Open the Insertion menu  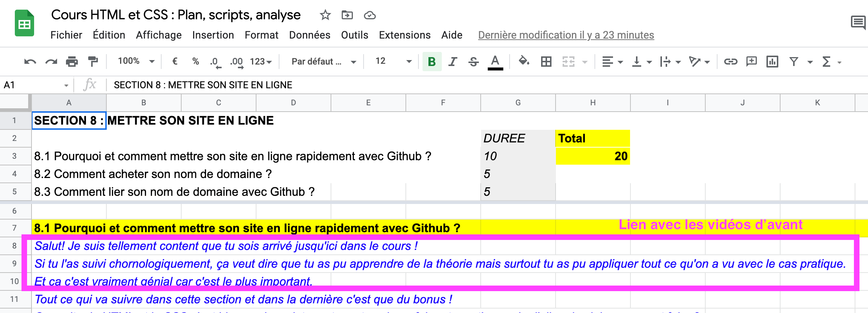pos(213,35)
